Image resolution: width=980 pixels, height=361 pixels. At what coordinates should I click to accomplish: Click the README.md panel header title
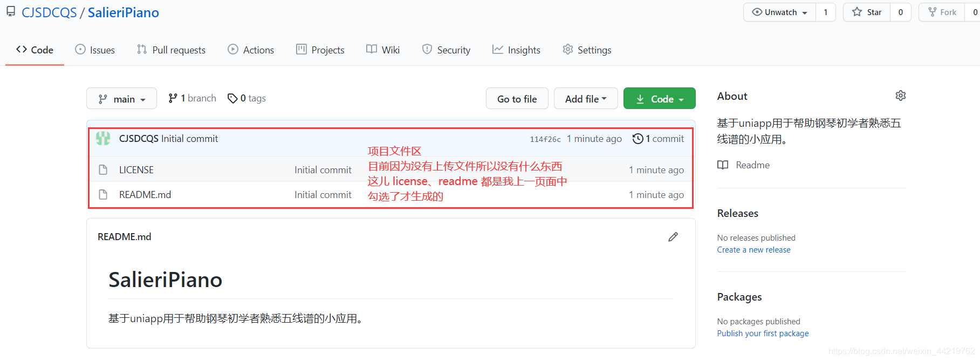point(125,237)
